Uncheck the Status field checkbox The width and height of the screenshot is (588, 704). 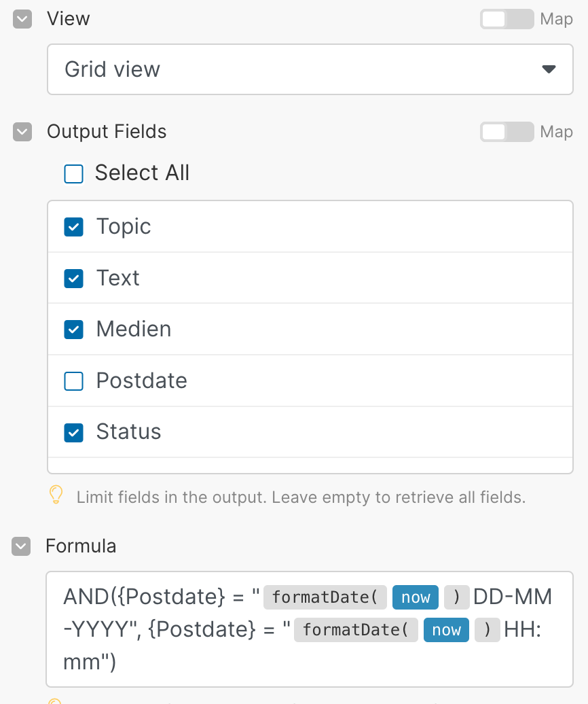pos(73,432)
